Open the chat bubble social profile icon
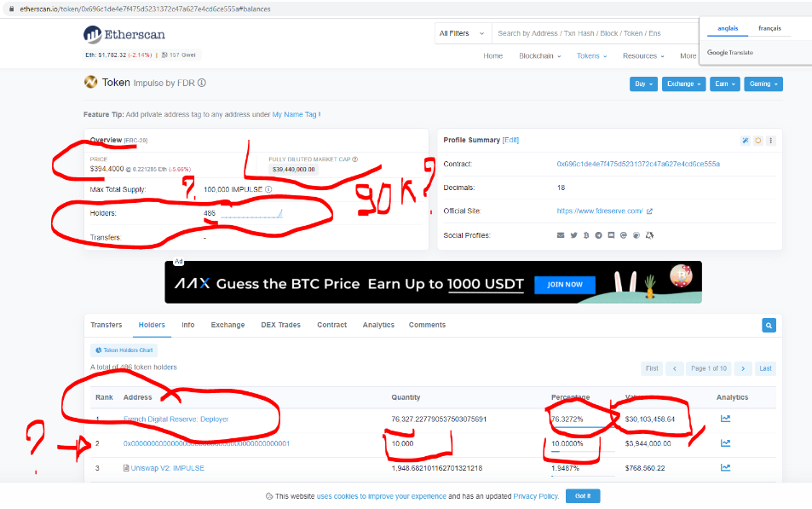This screenshot has width=812, height=509. tap(611, 235)
